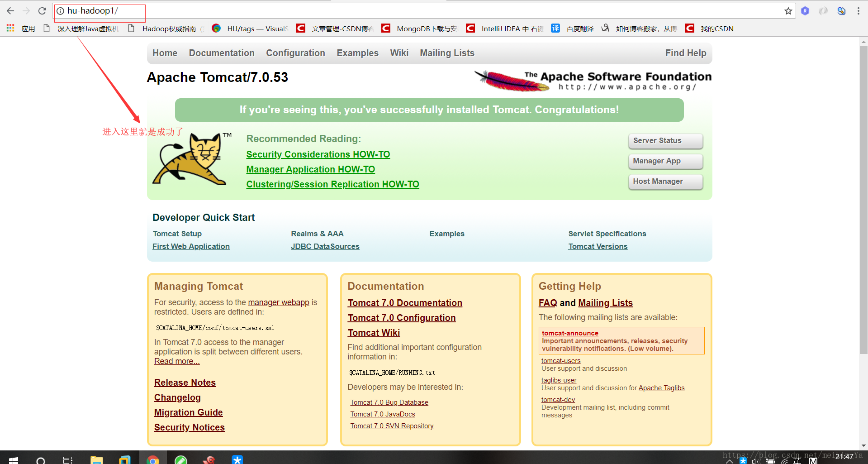Go back to the previous page
The height and width of the screenshot is (464, 868).
[10, 11]
